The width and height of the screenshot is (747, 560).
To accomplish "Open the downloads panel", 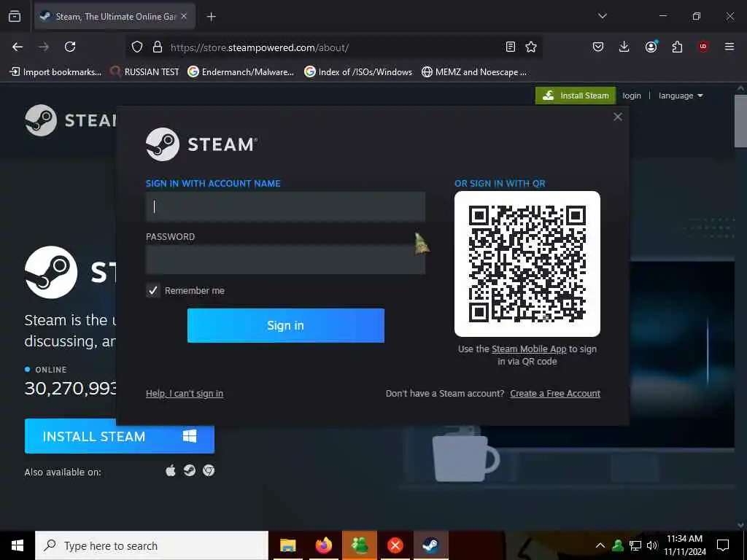I will (x=624, y=47).
